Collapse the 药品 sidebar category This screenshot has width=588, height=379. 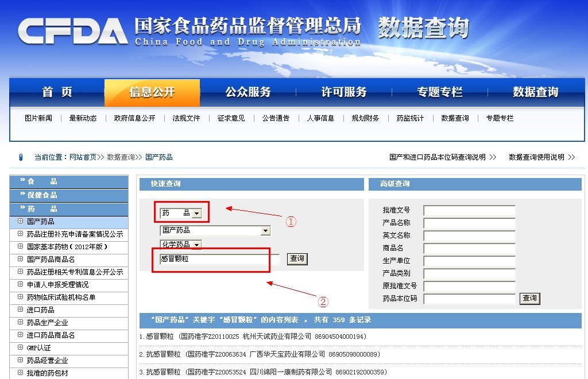coord(69,209)
